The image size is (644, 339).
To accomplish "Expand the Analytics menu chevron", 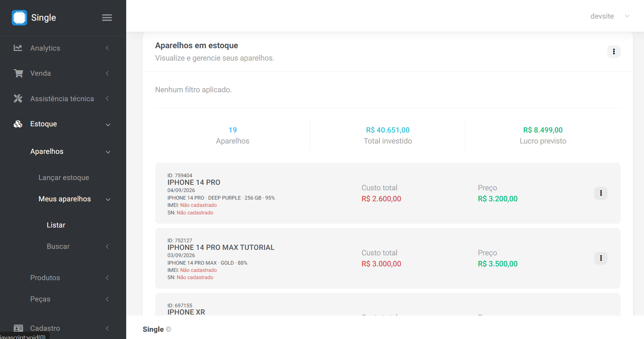I will (x=107, y=48).
